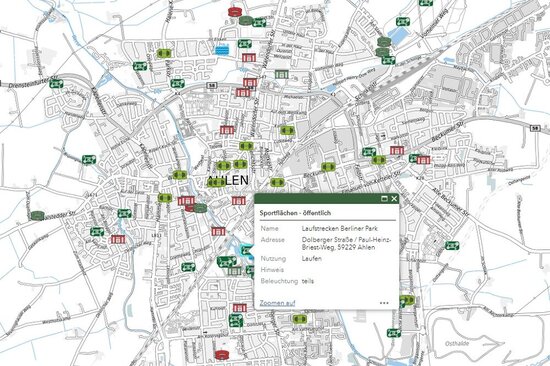Select the red stadium marker at the map's top
This screenshot has height=366, width=550.
coord(235,12)
